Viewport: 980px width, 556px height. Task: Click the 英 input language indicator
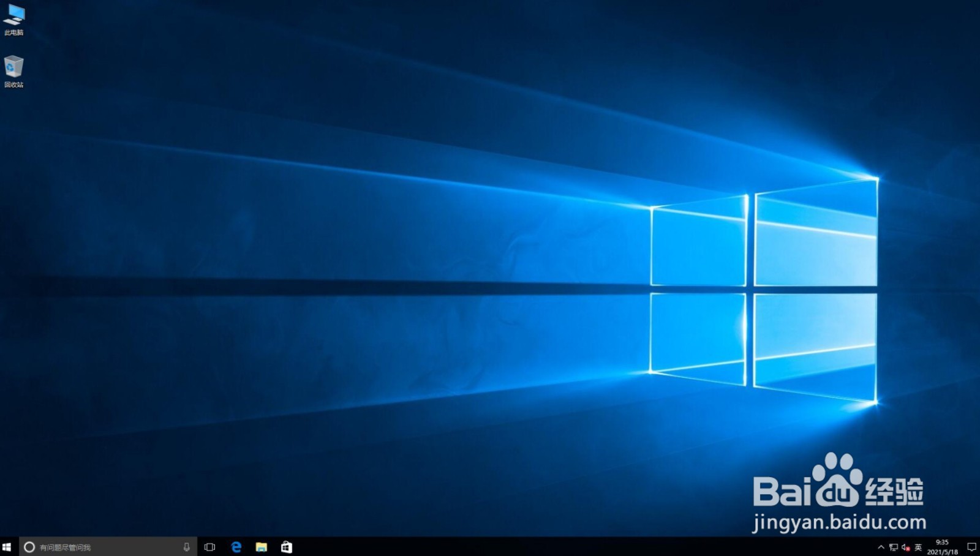click(x=918, y=547)
